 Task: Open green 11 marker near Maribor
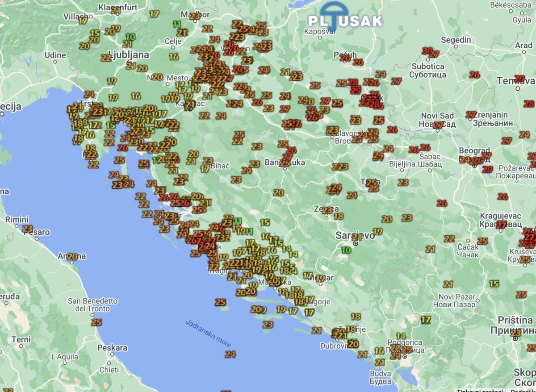177,24
